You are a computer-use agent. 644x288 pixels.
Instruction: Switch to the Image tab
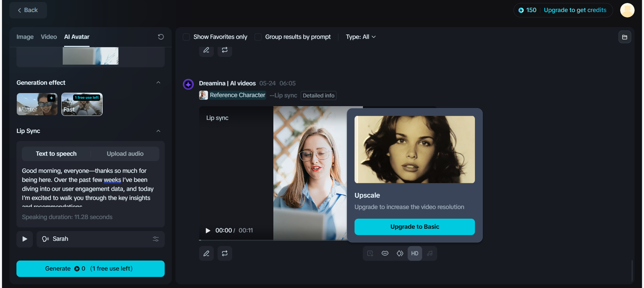(x=25, y=37)
